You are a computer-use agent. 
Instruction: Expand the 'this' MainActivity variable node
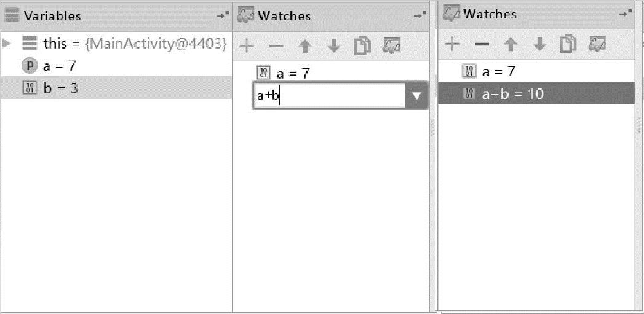6,43
